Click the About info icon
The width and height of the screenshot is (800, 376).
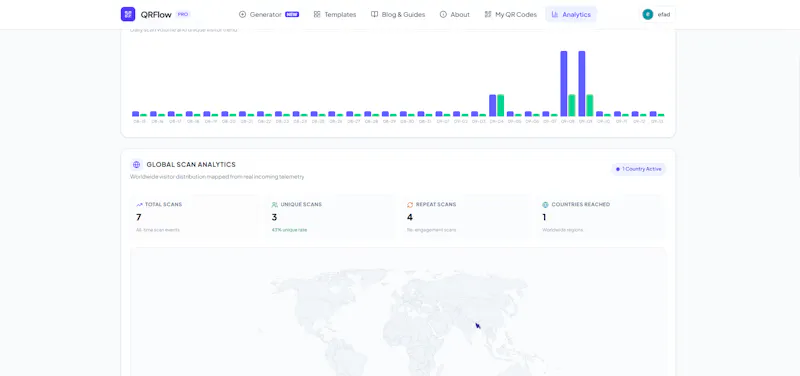tap(443, 14)
